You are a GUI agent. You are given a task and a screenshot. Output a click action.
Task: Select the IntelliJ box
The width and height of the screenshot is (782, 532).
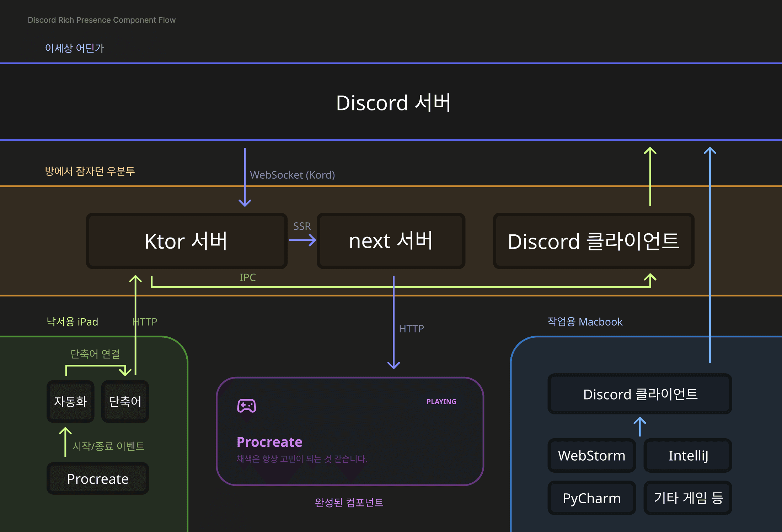(688, 455)
